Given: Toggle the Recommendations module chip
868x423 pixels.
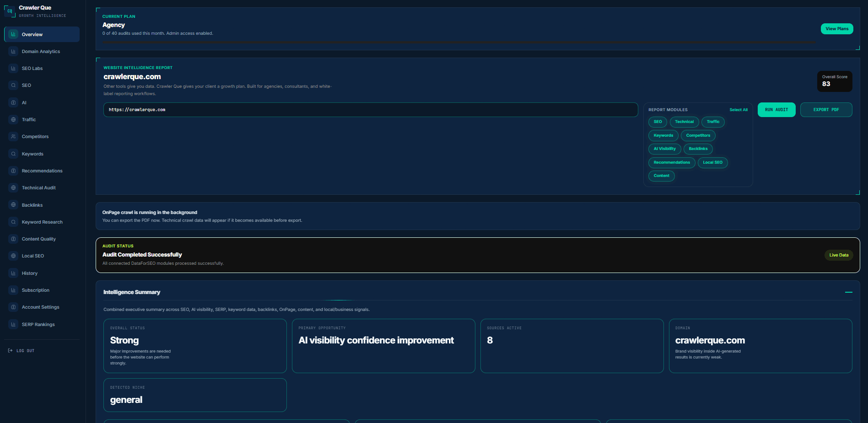Looking at the screenshot, I should click(672, 162).
